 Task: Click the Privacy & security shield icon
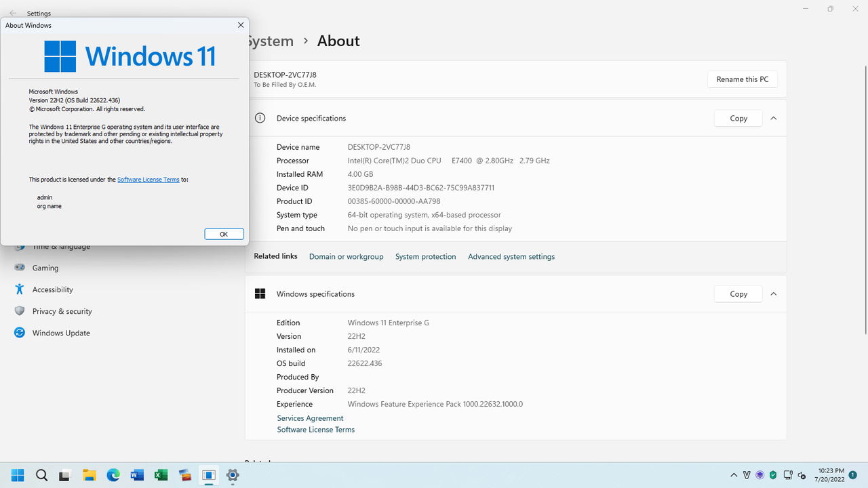20,311
